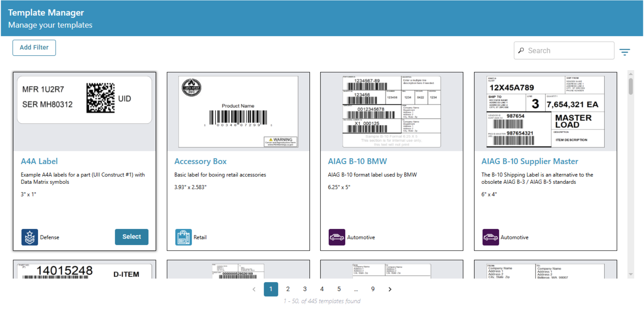Screen dimensions: 644x314
Task: Click '1 - 50, of 445 templates found'
Action: pos(322,301)
